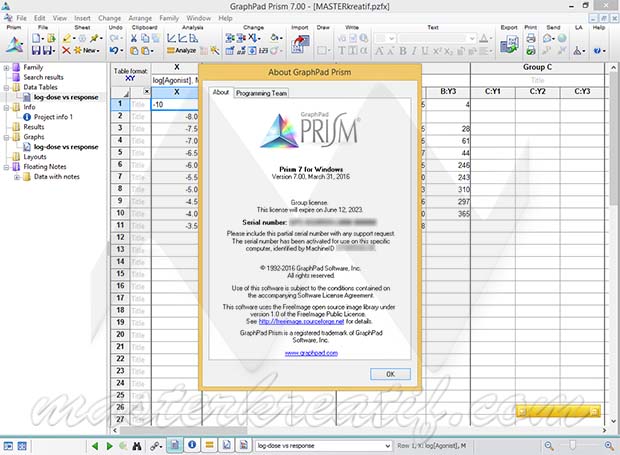The image size is (620, 455).
Task: Click the undo arrow icon
Action: click(x=114, y=50)
